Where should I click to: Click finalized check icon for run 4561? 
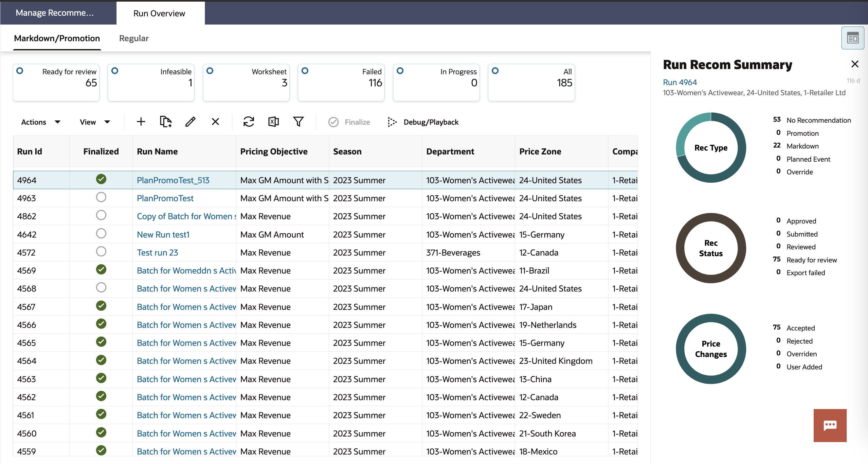(x=101, y=414)
